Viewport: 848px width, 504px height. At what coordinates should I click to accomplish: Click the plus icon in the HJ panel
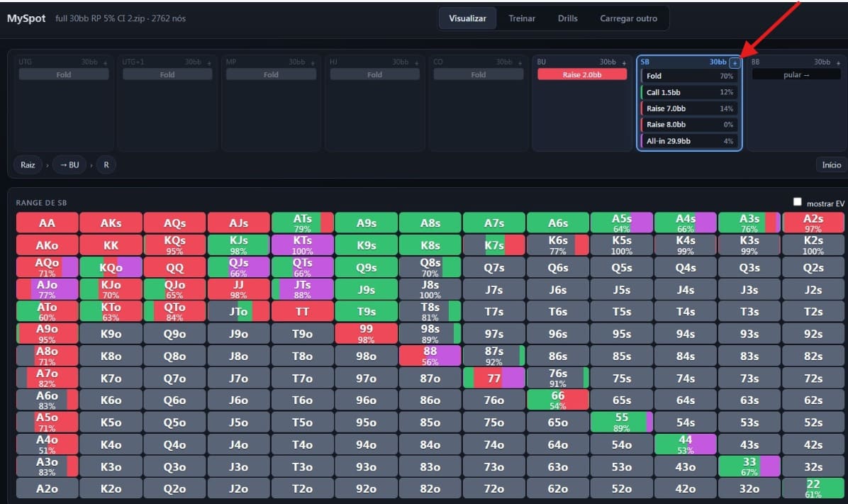(x=416, y=62)
